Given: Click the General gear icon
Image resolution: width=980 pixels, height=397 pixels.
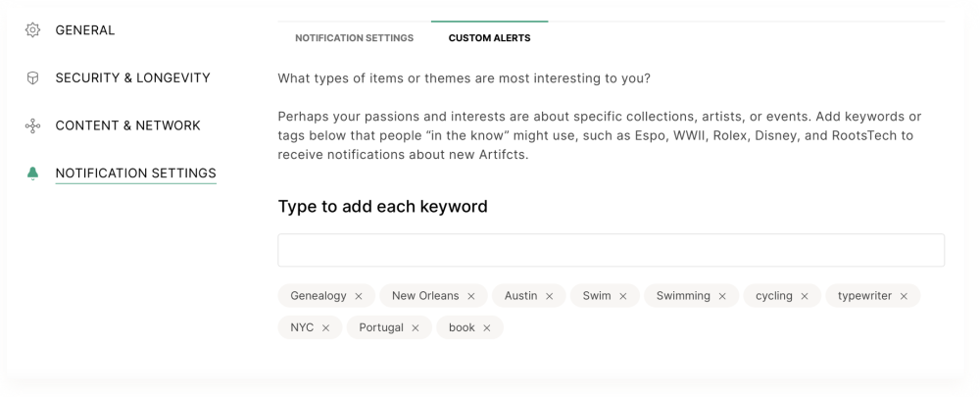Looking at the screenshot, I should click(32, 30).
